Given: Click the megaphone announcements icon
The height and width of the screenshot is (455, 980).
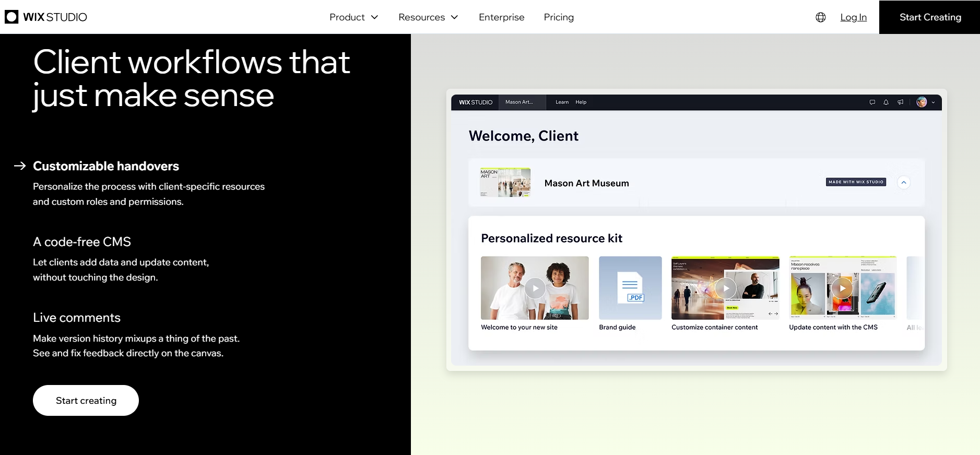Looking at the screenshot, I should [900, 102].
